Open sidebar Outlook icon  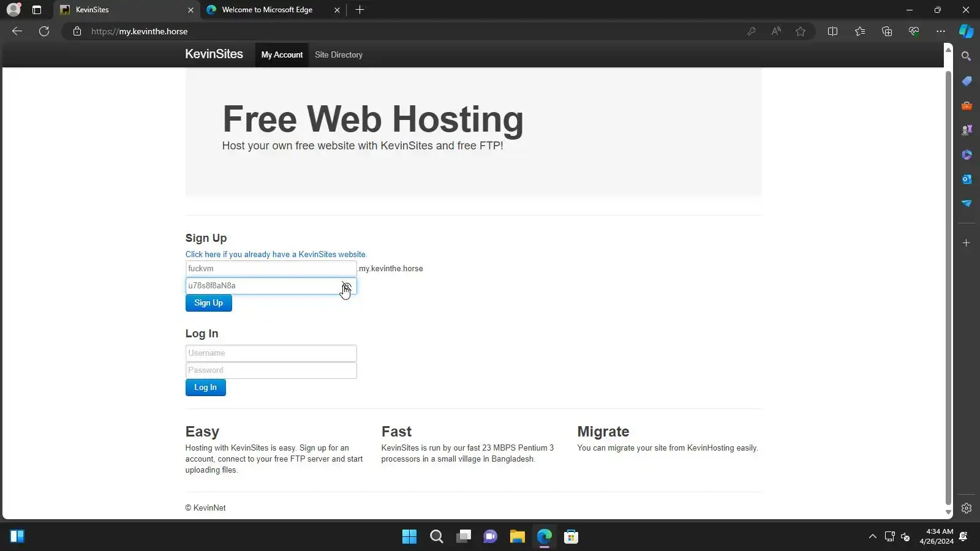point(967,179)
